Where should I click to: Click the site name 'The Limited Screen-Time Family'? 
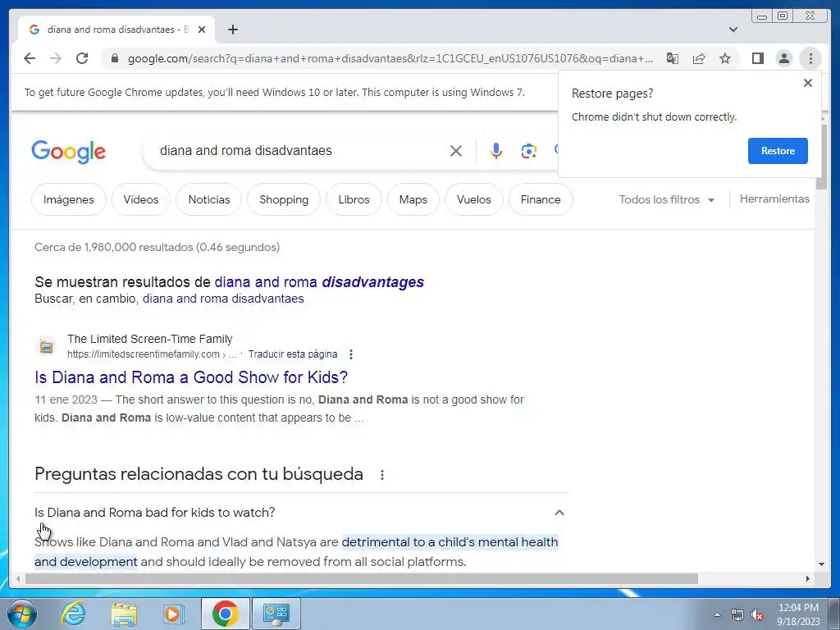(149, 339)
